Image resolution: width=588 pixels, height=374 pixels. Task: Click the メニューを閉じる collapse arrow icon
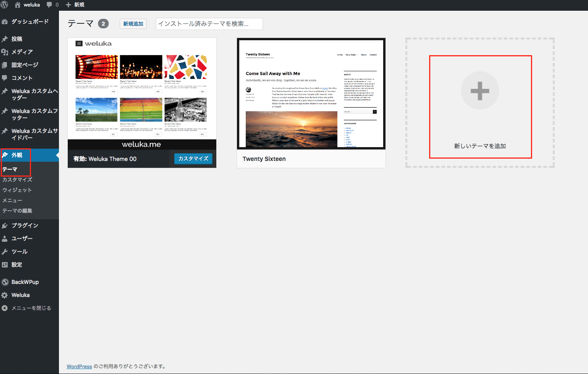click(x=5, y=308)
